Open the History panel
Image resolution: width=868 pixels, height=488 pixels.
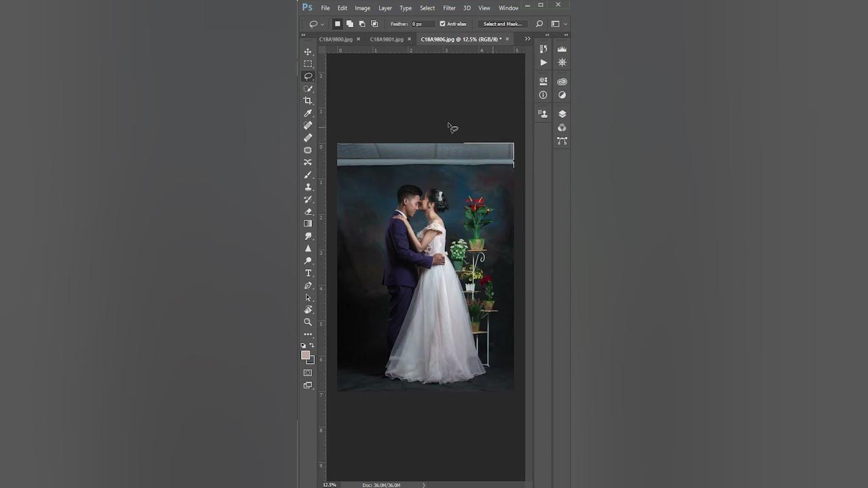click(x=542, y=49)
